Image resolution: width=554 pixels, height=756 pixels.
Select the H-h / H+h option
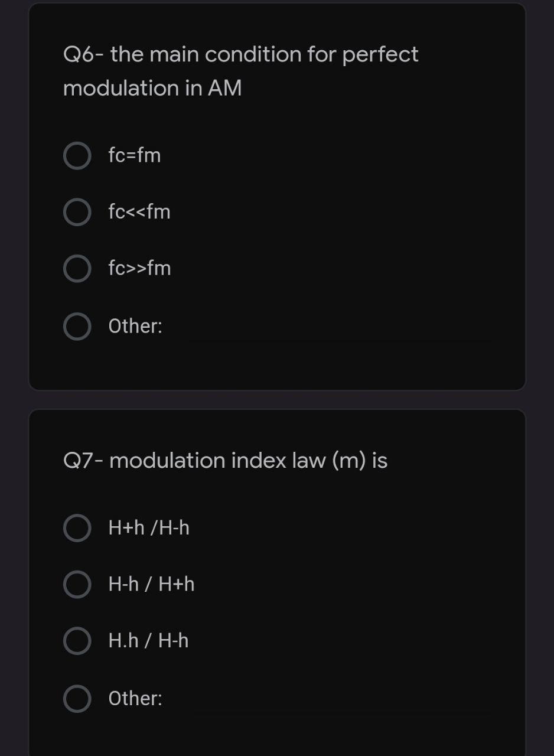tap(77, 584)
